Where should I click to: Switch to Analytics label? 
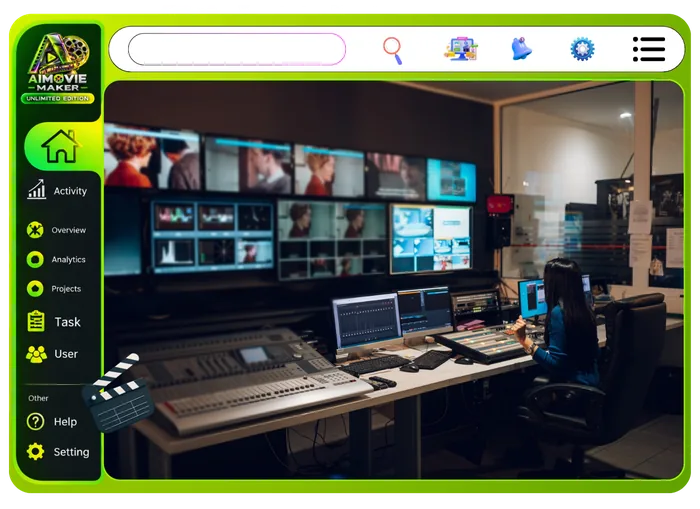pyautogui.click(x=68, y=259)
